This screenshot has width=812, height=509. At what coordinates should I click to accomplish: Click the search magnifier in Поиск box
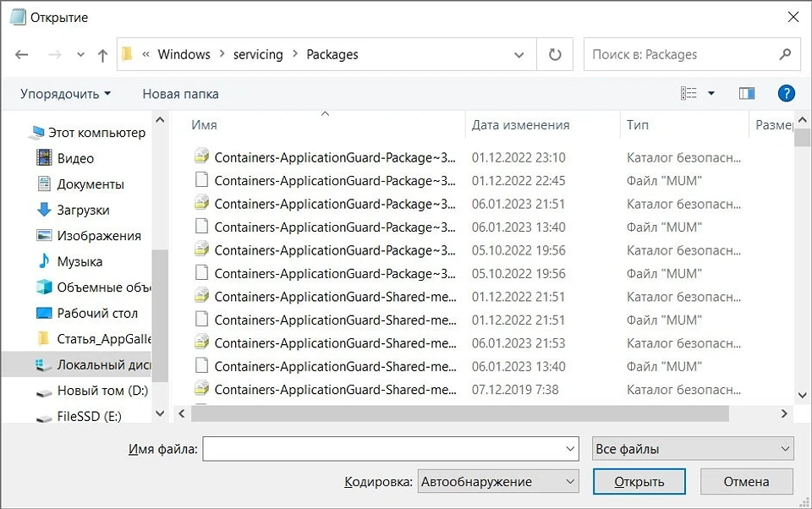(785, 54)
